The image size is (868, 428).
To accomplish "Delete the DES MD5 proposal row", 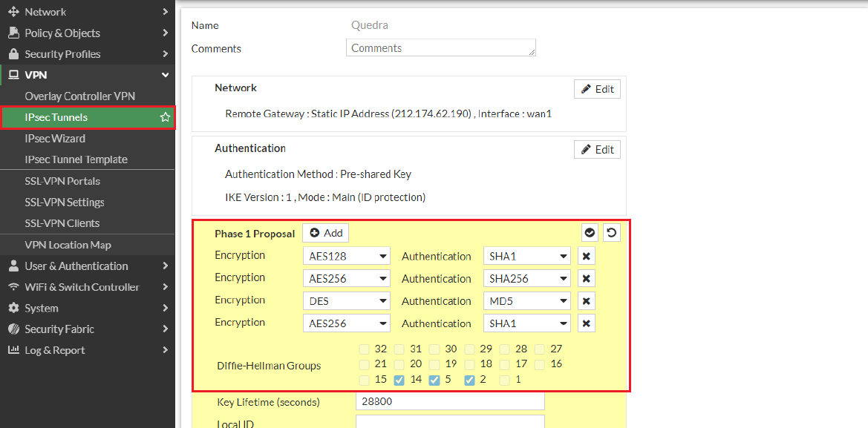I will point(587,301).
